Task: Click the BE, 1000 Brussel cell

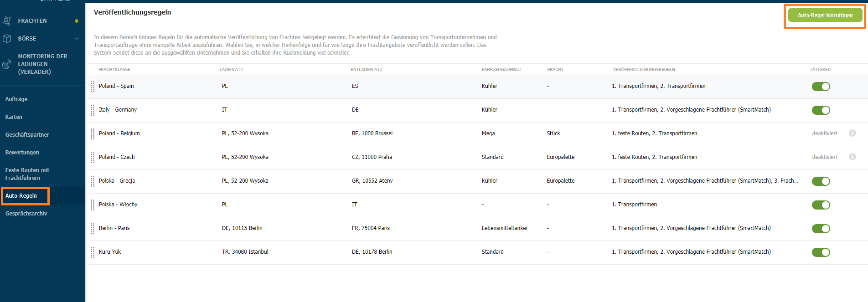Action: (x=372, y=133)
